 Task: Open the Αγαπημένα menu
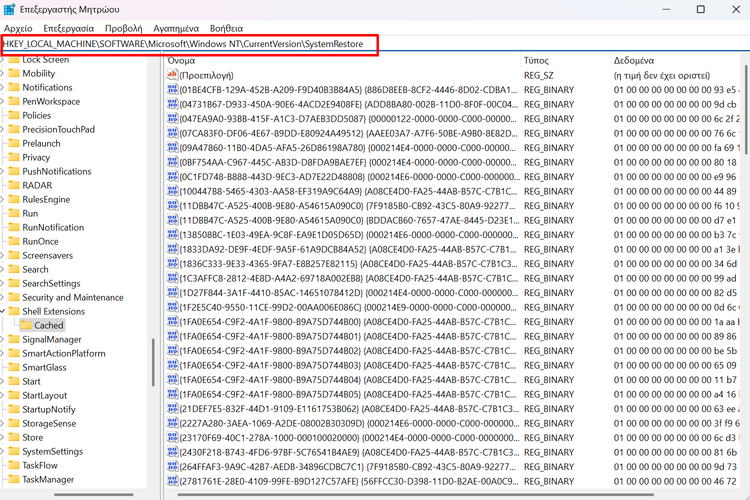pyautogui.click(x=176, y=28)
